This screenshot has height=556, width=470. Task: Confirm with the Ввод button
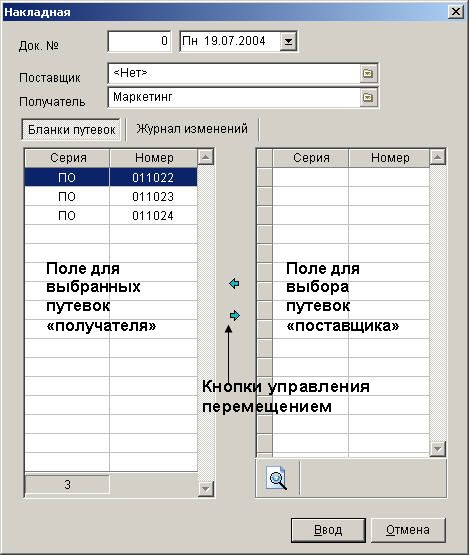pos(328,530)
